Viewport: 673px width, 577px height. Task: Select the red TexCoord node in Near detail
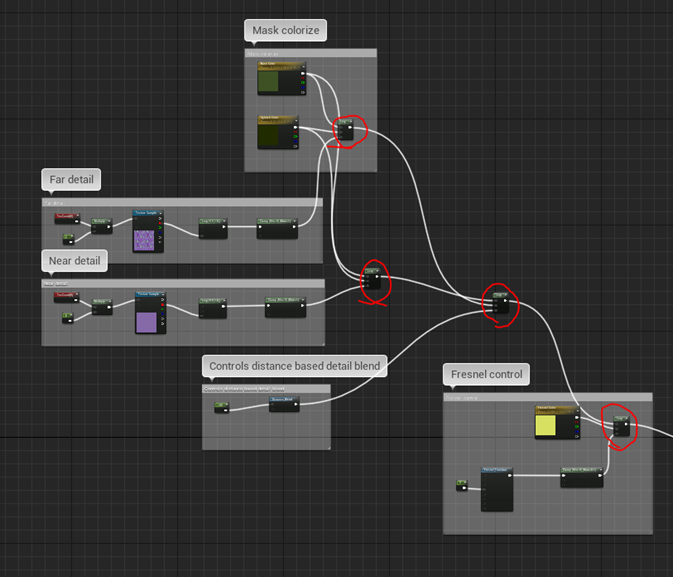67,298
